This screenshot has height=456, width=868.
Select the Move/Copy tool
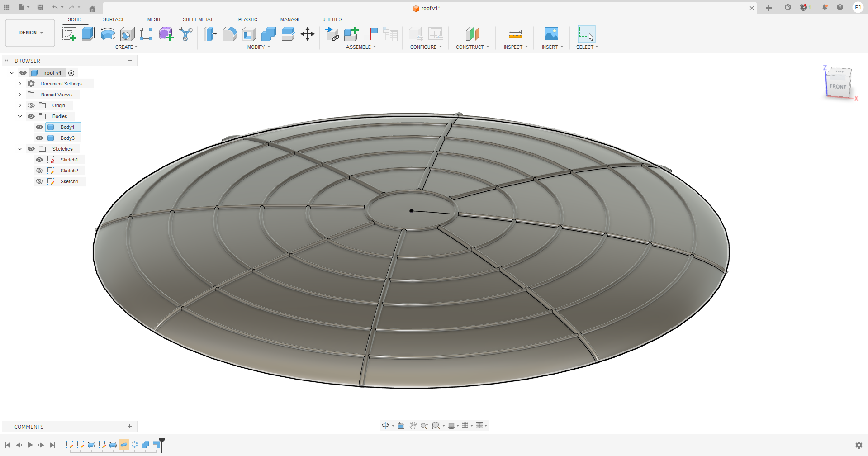pos(308,34)
